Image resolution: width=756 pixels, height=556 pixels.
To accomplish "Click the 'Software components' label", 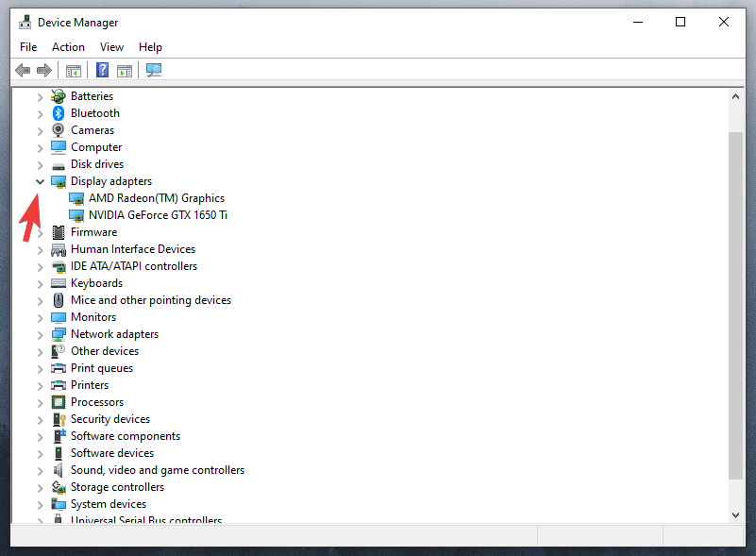I will [x=126, y=436].
